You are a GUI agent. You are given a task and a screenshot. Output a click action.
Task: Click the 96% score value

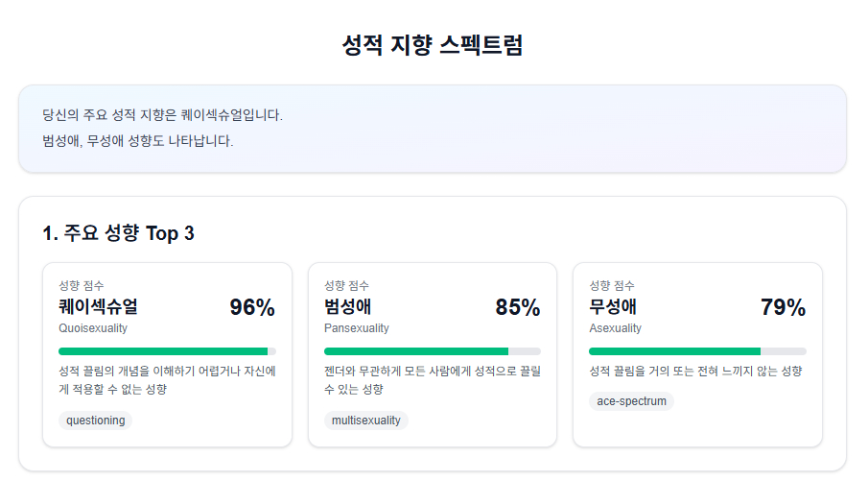[252, 307]
